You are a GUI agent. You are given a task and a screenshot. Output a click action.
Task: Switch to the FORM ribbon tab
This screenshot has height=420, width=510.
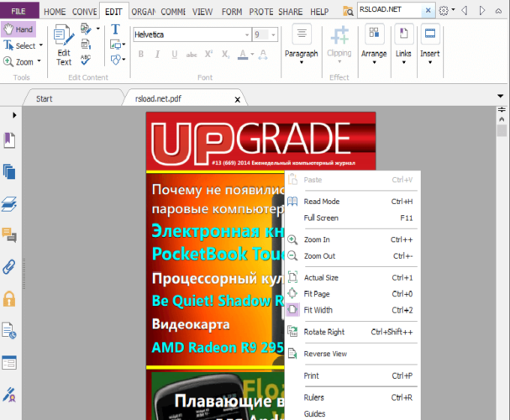click(232, 12)
